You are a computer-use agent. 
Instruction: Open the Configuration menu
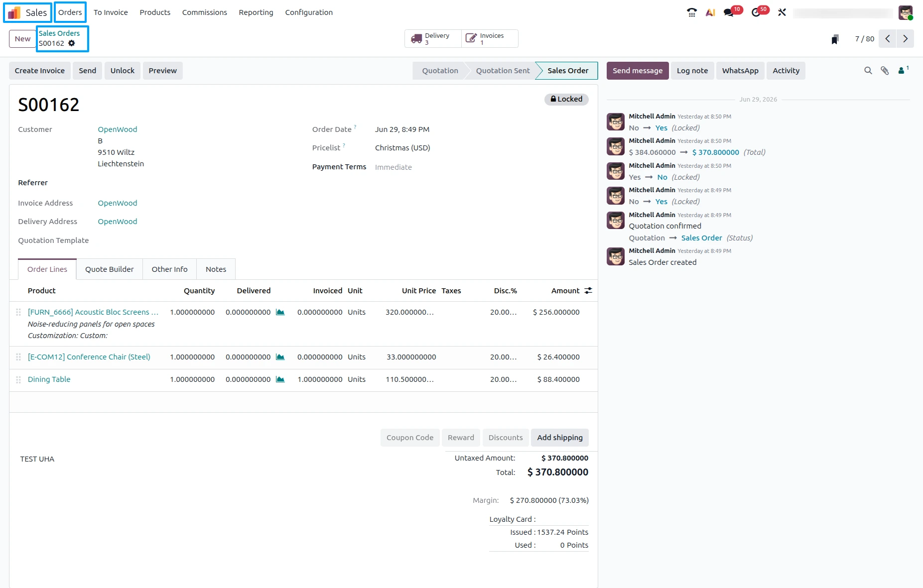(x=309, y=12)
